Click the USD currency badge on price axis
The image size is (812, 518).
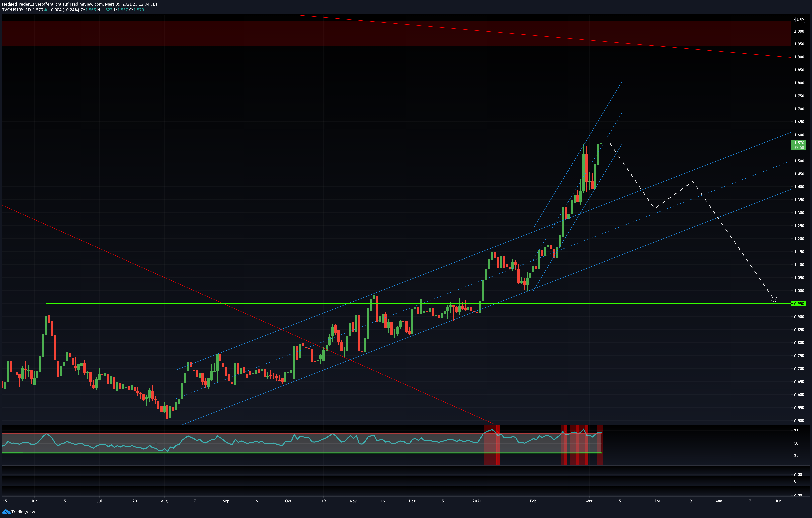click(800, 20)
